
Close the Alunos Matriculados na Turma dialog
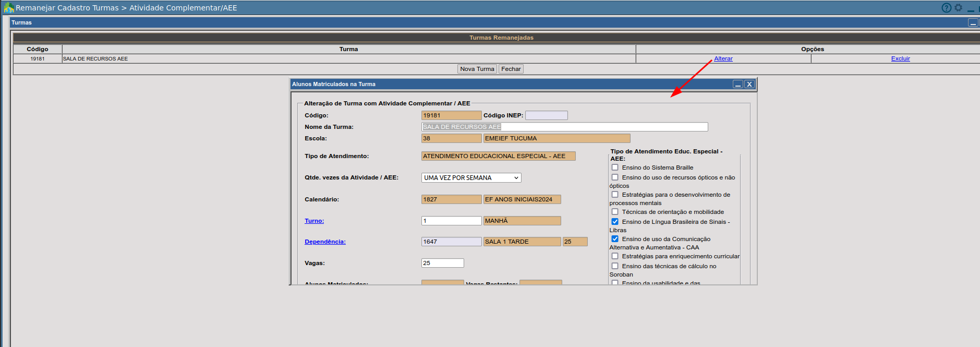point(749,84)
